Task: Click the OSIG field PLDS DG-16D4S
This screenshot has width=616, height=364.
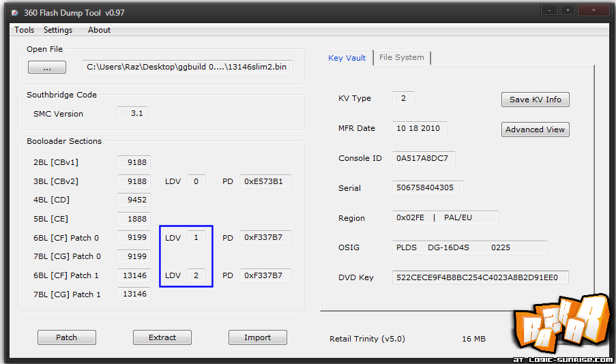Action: pos(469,247)
